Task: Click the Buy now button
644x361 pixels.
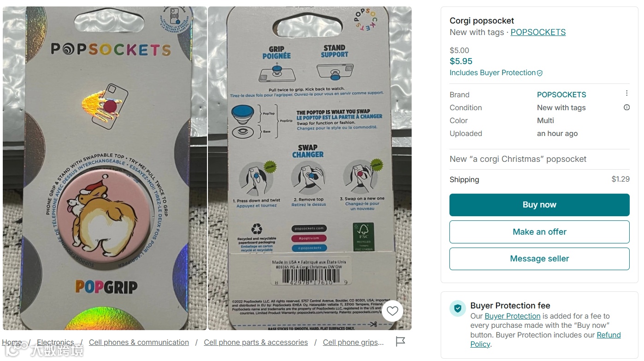Action: (x=539, y=205)
